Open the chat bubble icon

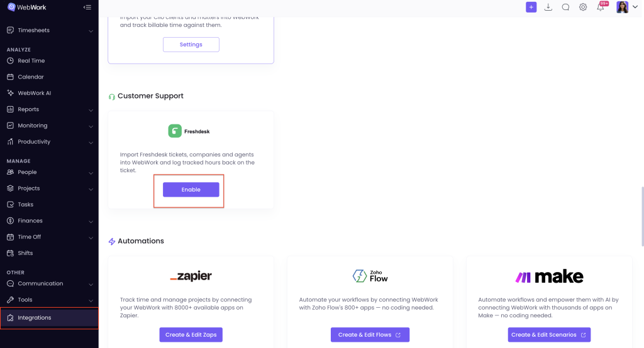[565, 7]
